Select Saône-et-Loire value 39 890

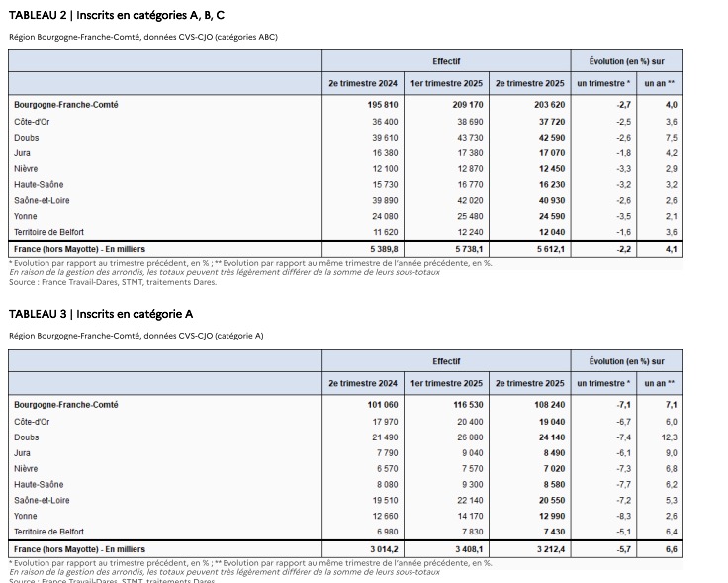click(385, 201)
